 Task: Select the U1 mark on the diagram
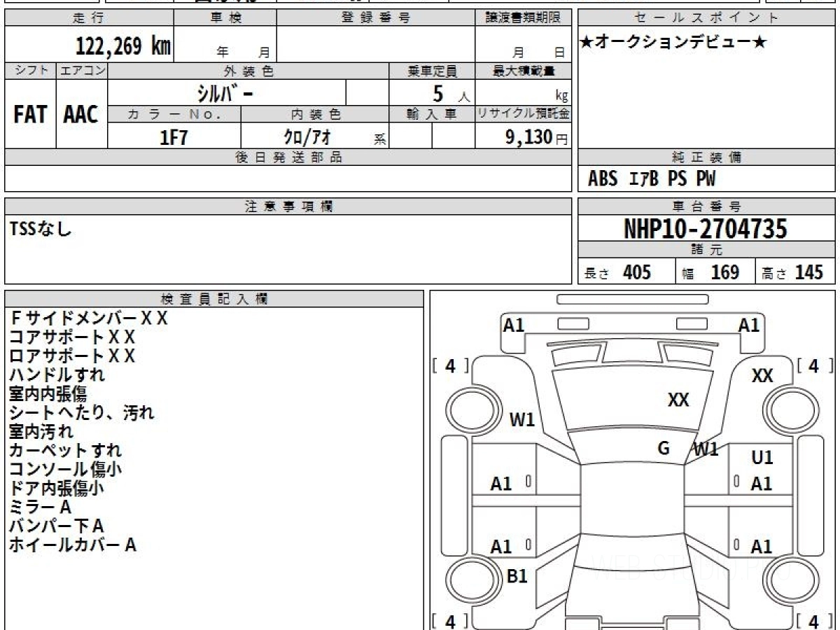tap(762, 458)
